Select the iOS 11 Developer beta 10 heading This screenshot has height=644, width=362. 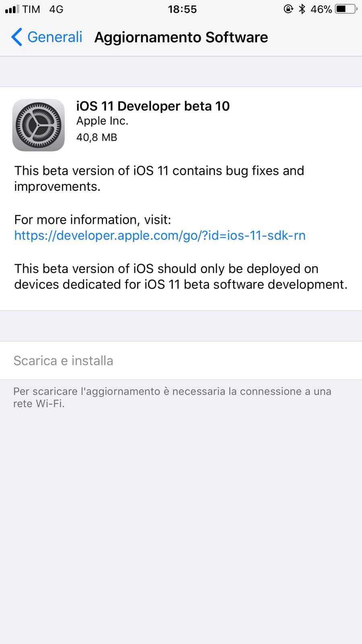pyautogui.click(x=153, y=106)
